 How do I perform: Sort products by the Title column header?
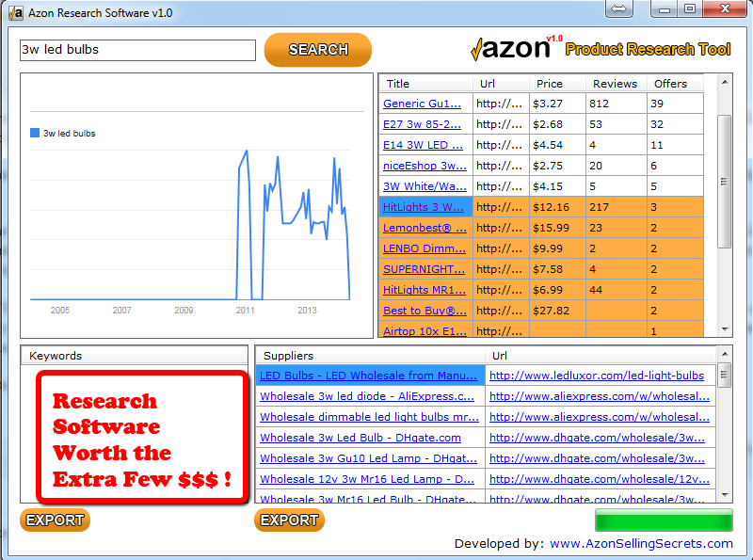coord(426,84)
